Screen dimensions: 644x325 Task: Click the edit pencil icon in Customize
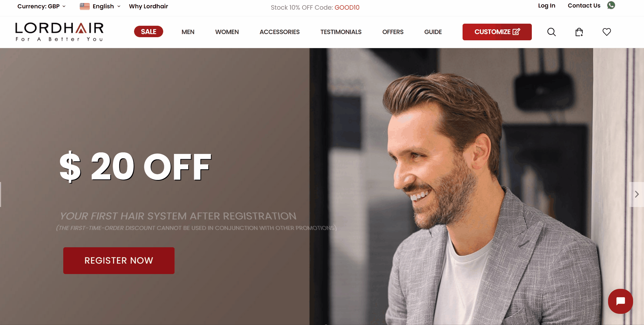tap(516, 32)
